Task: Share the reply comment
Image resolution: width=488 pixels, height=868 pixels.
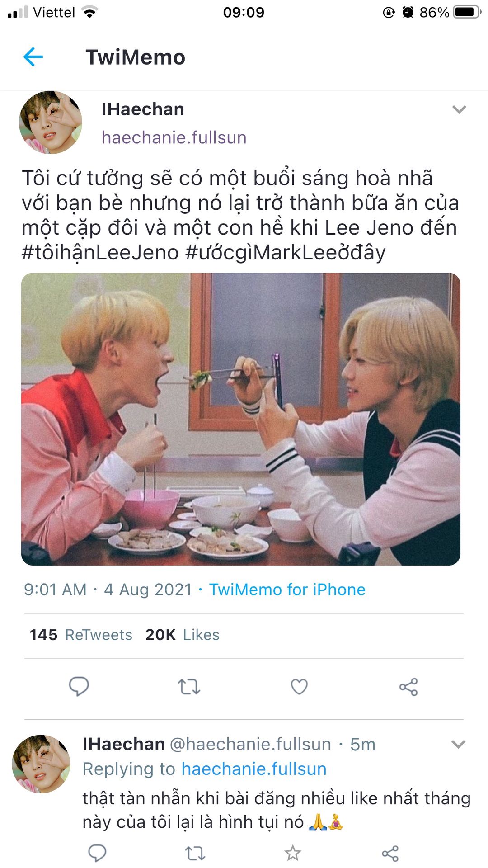Action: pyautogui.click(x=390, y=853)
